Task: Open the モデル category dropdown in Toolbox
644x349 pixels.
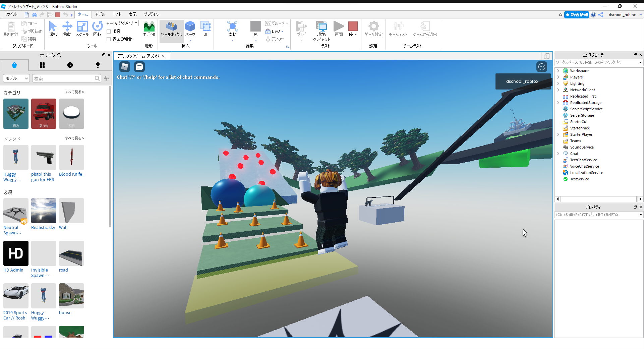Action: point(16,78)
